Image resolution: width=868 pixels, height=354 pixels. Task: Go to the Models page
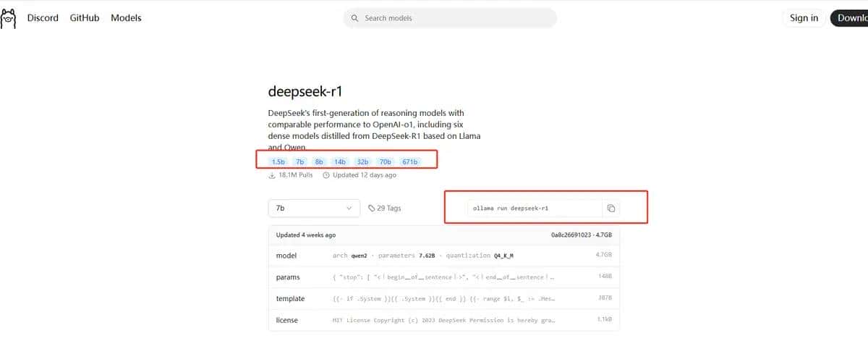pyautogui.click(x=126, y=18)
